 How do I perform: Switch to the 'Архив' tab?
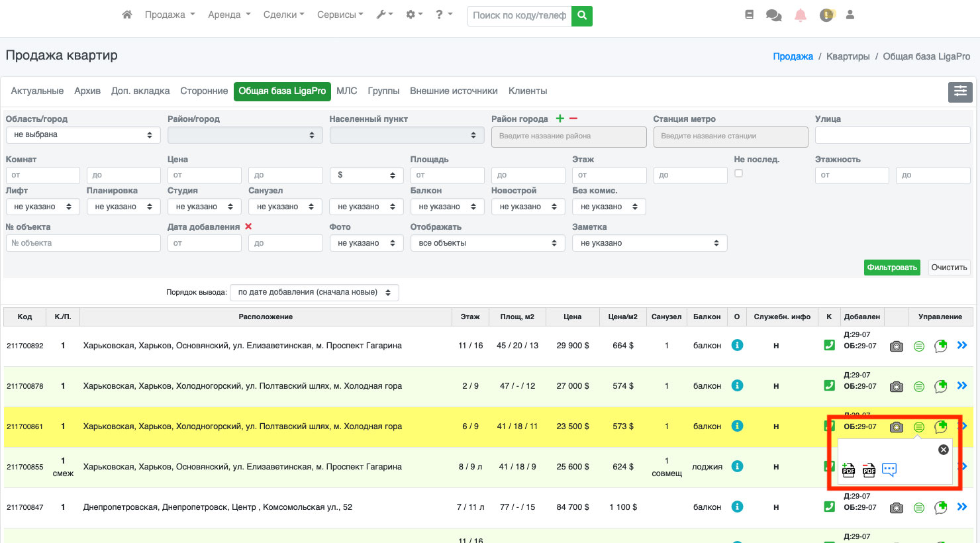[87, 91]
